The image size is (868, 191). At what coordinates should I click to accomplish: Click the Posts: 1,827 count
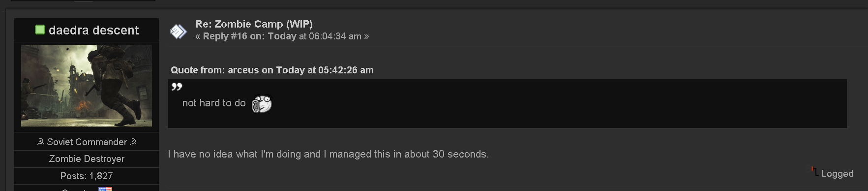(x=87, y=176)
